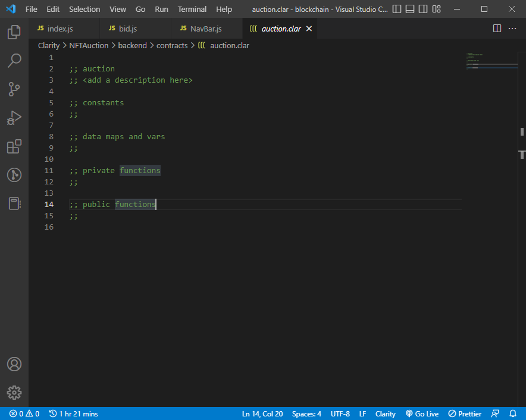Open the Extensions view
Viewport: 526px width, 420px height.
(14, 146)
